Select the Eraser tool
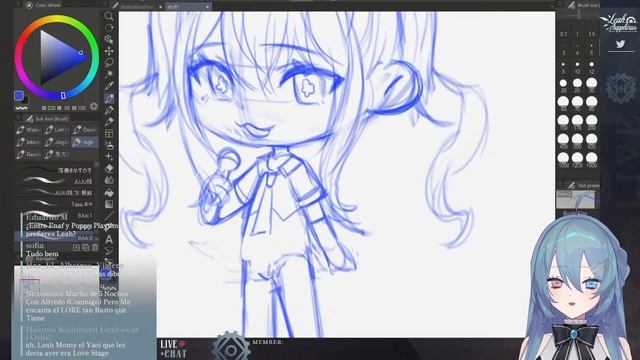This screenshot has width=640, height=360. 109,169
